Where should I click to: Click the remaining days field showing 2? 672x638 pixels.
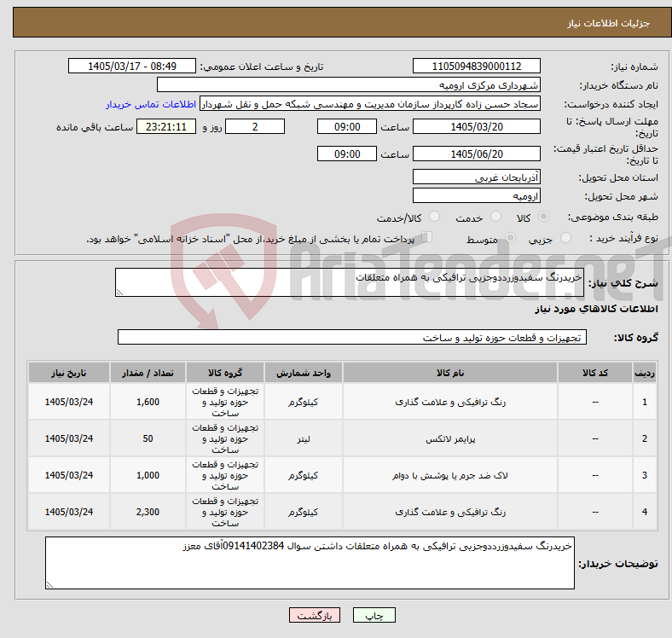click(x=255, y=126)
